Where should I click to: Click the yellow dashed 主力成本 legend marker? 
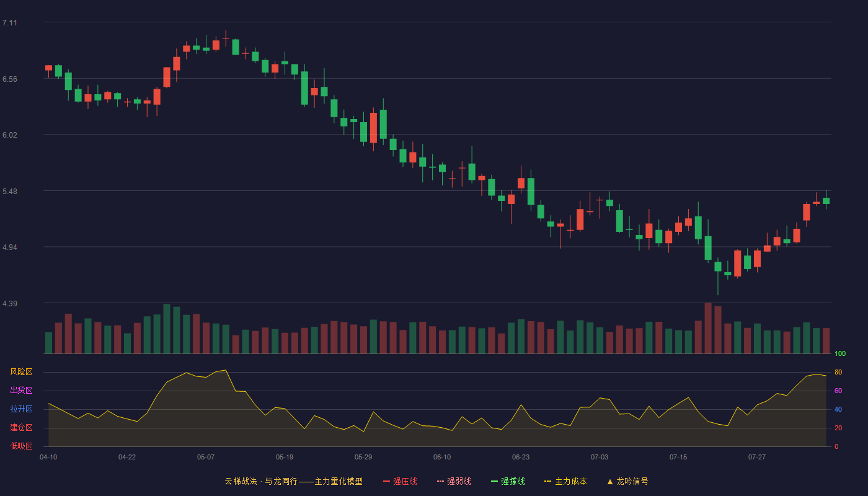[x=548, y=481]
